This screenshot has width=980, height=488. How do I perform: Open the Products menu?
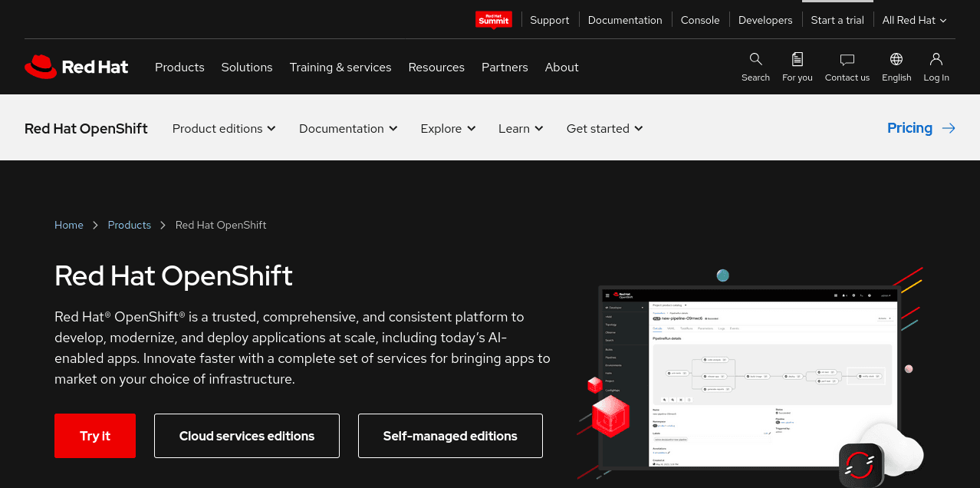coord(179,67)
